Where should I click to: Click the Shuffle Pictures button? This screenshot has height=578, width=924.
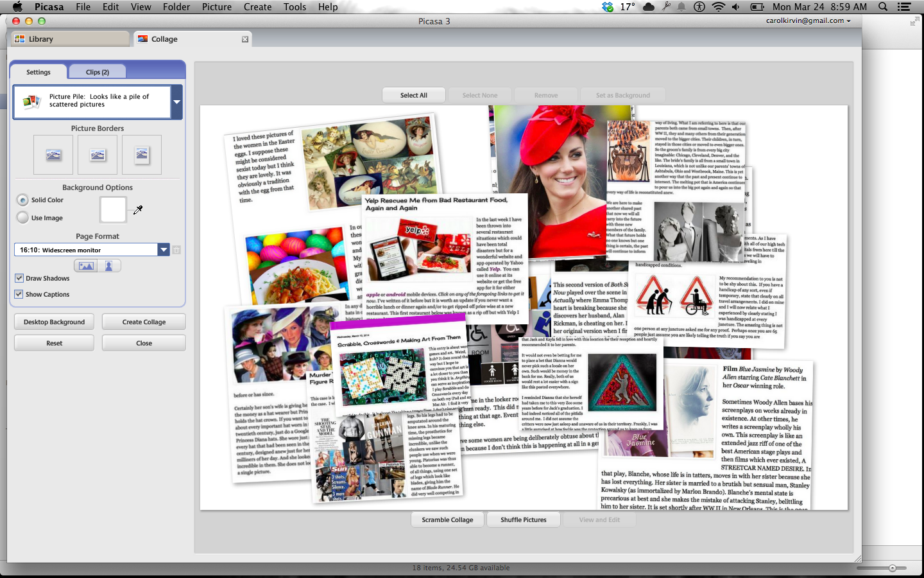coord(524,520)
